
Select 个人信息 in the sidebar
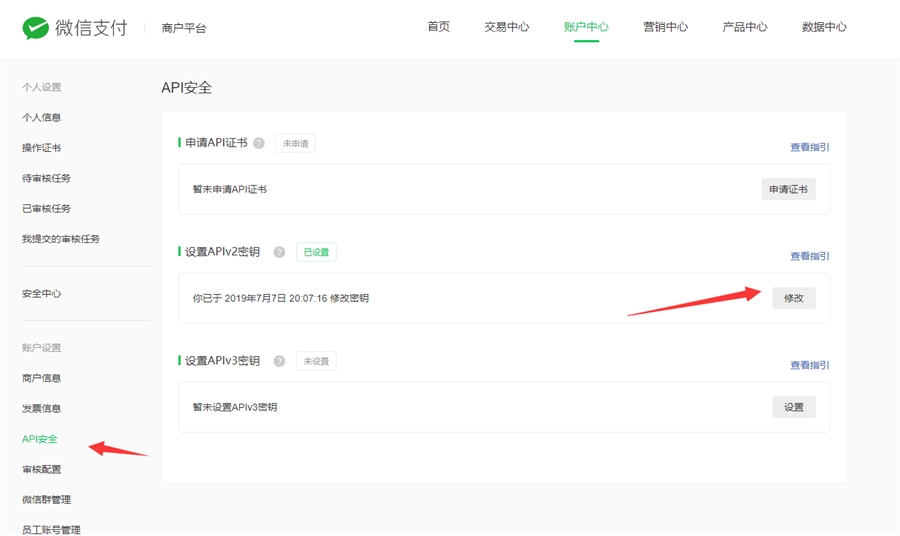(42, 118)
